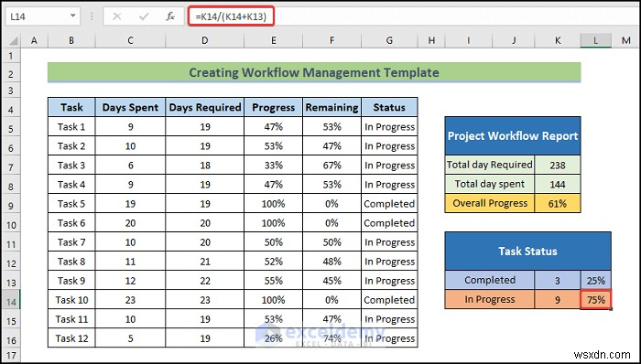Select Task 3 Remaining cell showing 67%
The height and width of the screenshot is (364, 641).
coord(331,166)
